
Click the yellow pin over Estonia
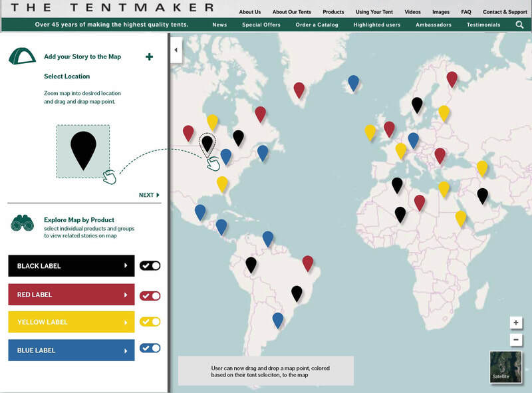444,114
